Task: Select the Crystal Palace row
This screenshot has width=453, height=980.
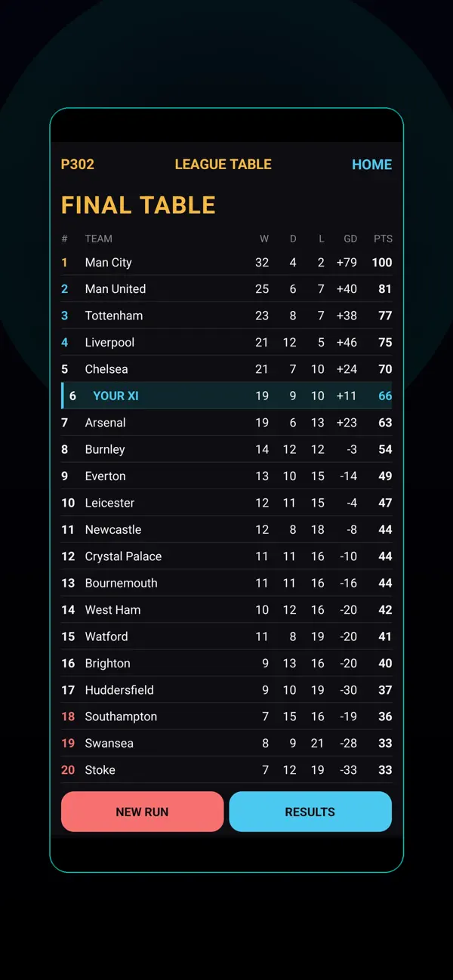Action: tap(226, 556)
